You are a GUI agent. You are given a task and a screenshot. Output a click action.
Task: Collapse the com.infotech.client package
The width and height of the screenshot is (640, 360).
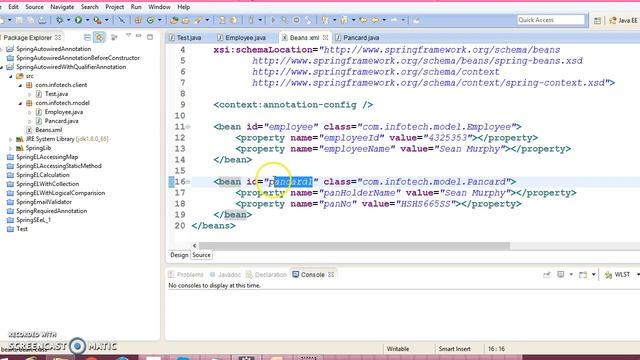point(20,85)
